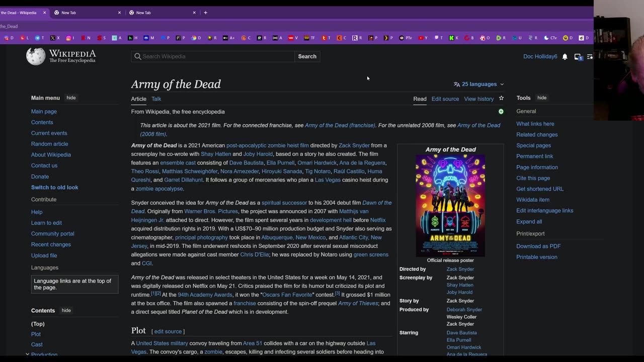The height and width of the screenshot is (362, 644).
Task: Jump to Plot in Contents
Action: (36, 334)
